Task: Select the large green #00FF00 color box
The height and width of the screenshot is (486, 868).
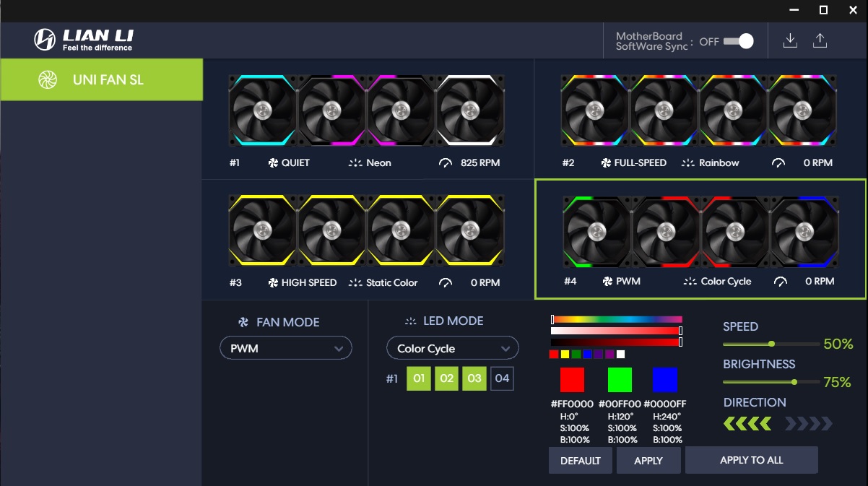Action: (620, 380)
